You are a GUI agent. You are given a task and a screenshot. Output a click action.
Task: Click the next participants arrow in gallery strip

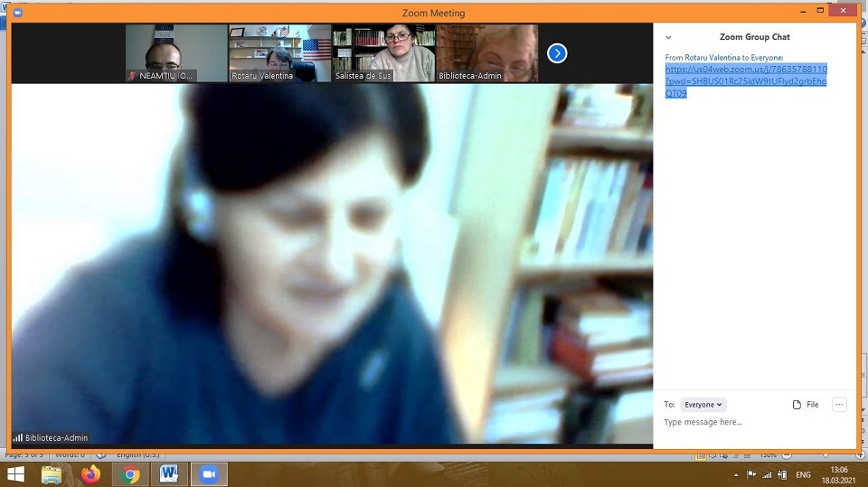pos(557,53)
